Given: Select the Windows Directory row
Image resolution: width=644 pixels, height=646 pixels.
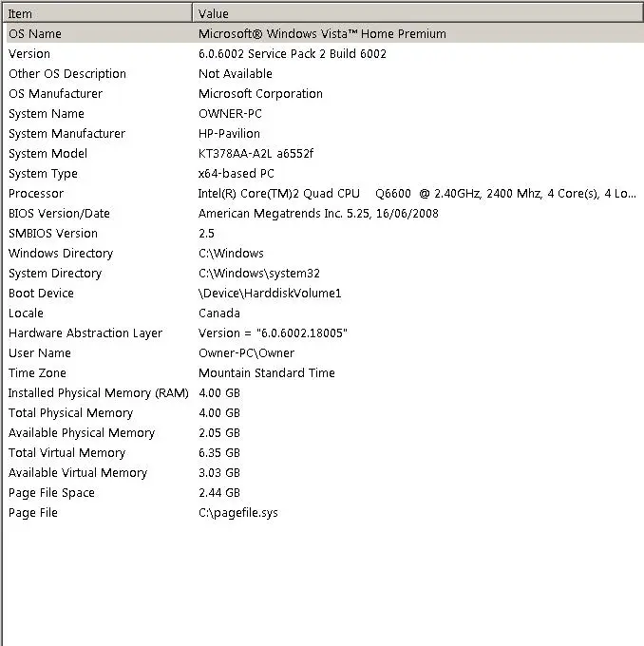Looking at the screenshot, I should [61, 253].
